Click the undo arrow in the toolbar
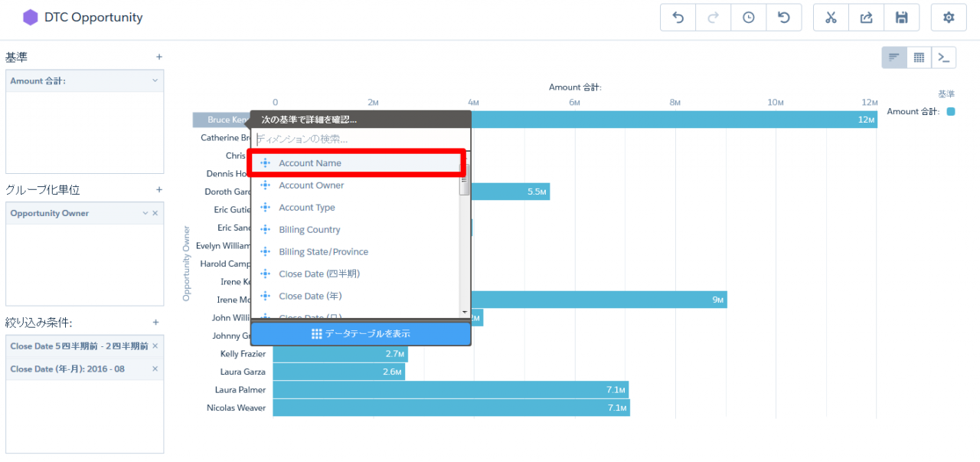Viewport: 980px width, 462px height. coord(678,18)
